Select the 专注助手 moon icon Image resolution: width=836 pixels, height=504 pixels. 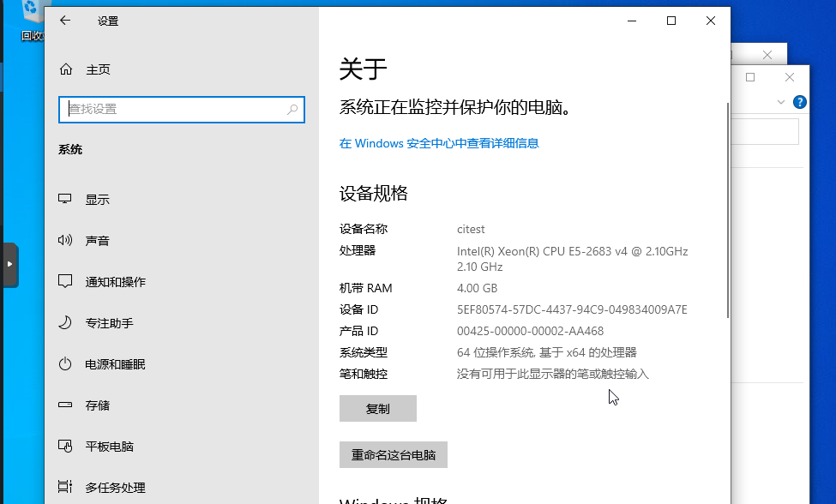(65, 323)
